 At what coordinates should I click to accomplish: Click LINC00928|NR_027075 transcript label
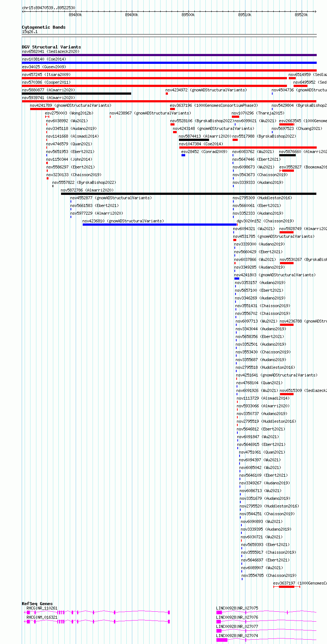click(x=237, y=608)
